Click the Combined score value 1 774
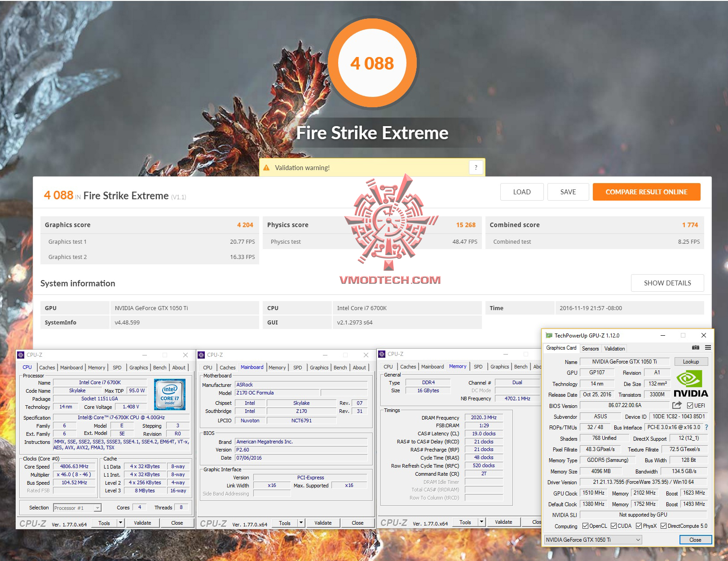The image size is (728, 561). (690, 225)
